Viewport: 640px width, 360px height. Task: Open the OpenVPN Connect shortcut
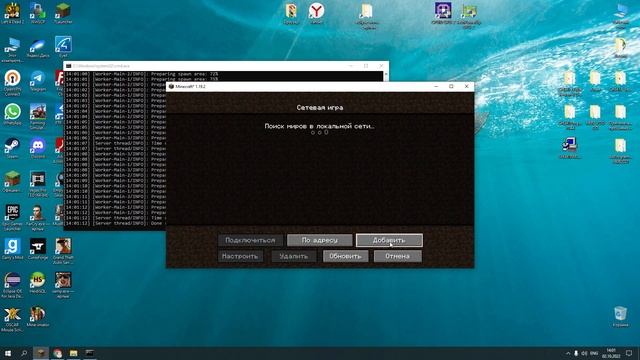point(12,82)
